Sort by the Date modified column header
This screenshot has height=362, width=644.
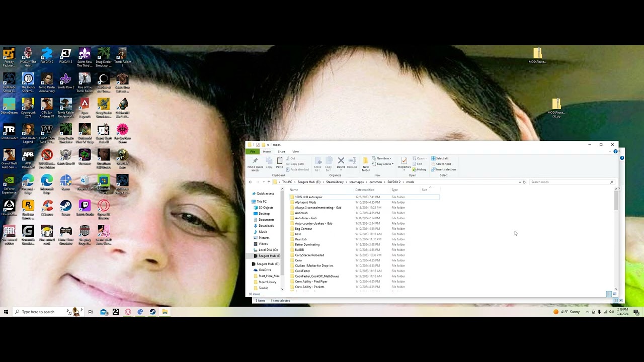(365, 190)
